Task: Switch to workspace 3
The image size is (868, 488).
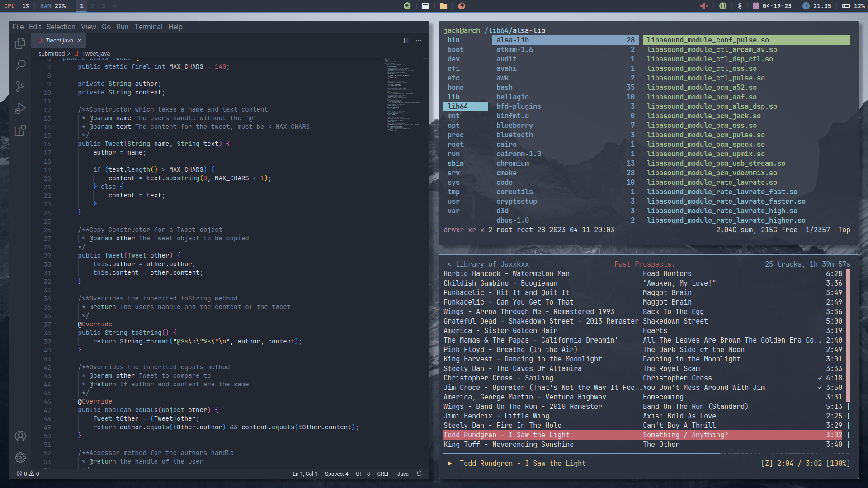Action: point(104,6)
